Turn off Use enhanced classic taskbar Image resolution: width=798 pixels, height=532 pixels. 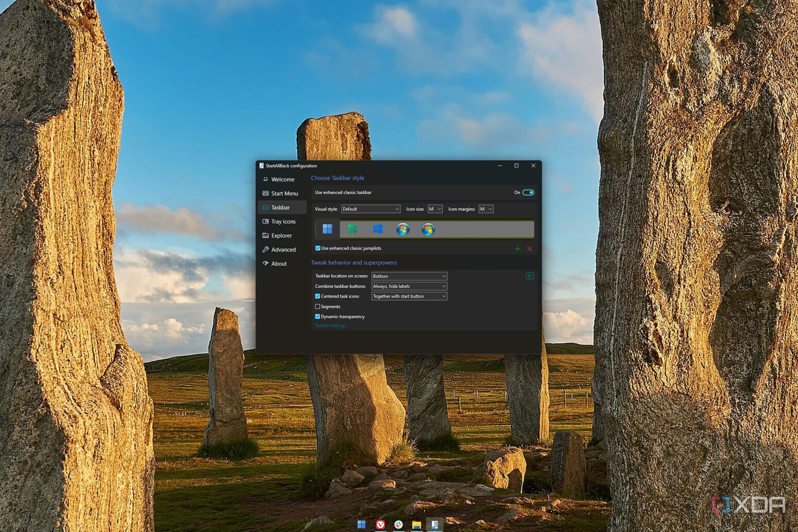tap(528, 192)
